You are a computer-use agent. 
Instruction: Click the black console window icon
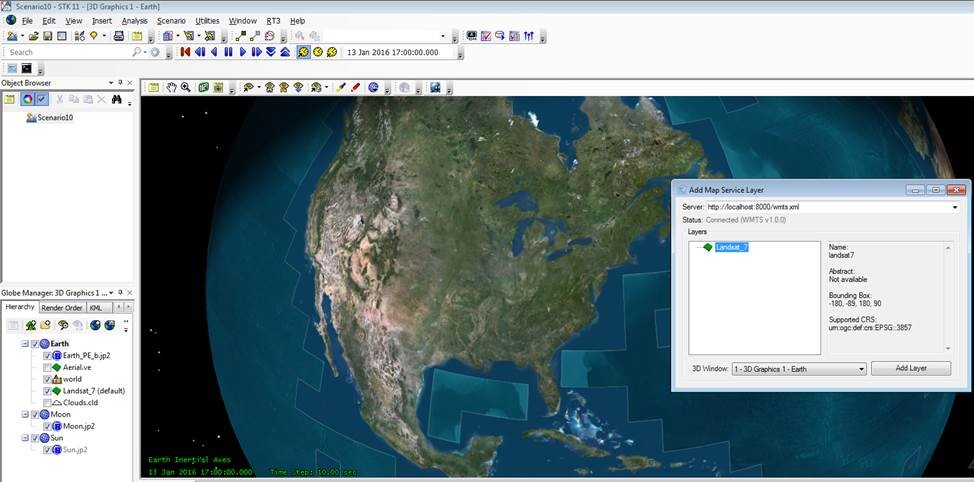pos(27,68)
